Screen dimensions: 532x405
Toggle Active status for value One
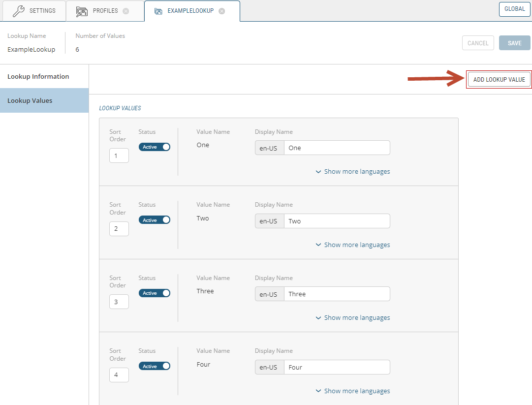[155, 147]
